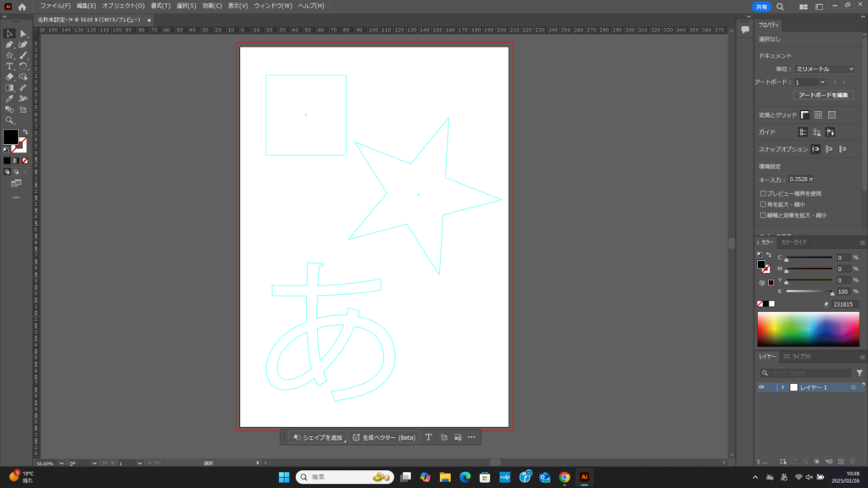
Task: Click the アートボードを編集 button
Action: click(x=823, y=95)
